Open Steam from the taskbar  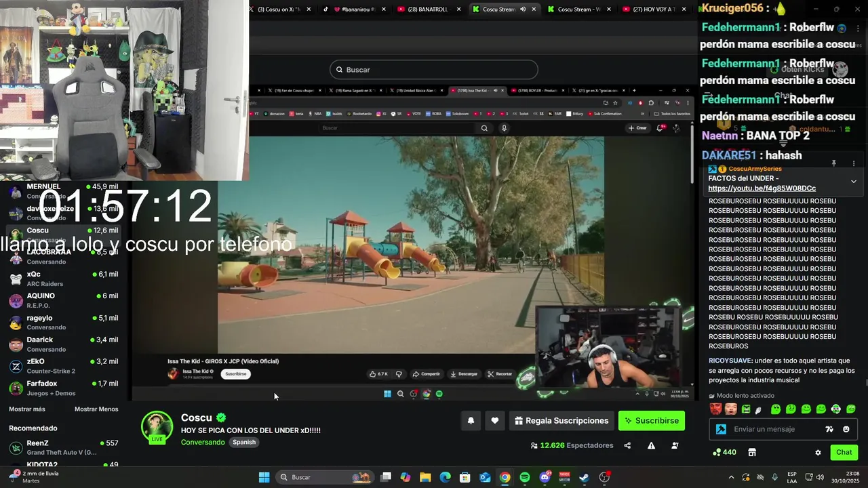point(584,477)
